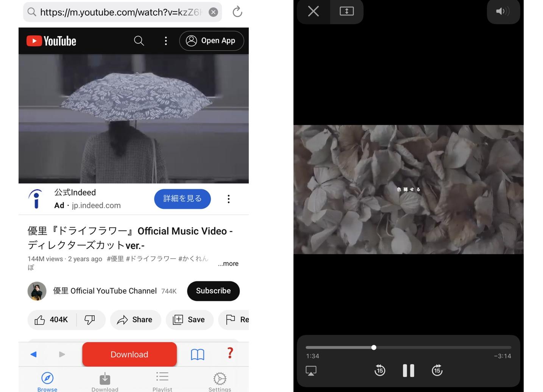Tap the hashtag #ドライフラワー

click(x=151, y=259)
